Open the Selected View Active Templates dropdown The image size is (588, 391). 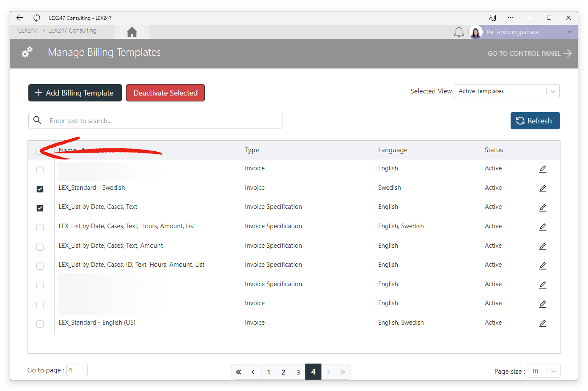click(507, 91)
